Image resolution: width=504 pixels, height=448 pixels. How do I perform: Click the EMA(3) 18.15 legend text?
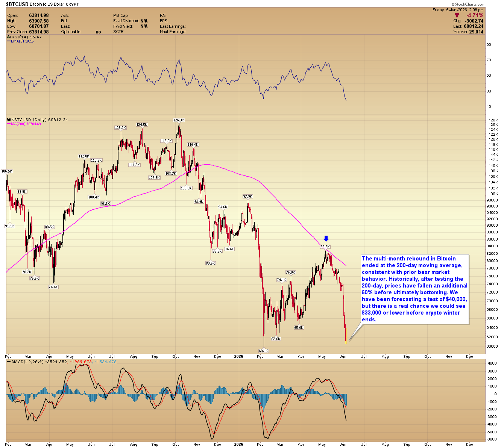click(23, 41)
